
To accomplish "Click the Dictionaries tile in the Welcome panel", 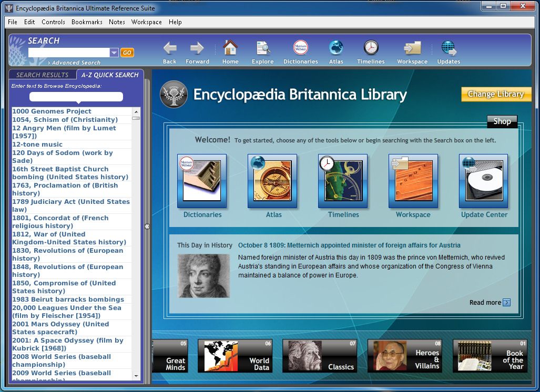I will (202, 181).
